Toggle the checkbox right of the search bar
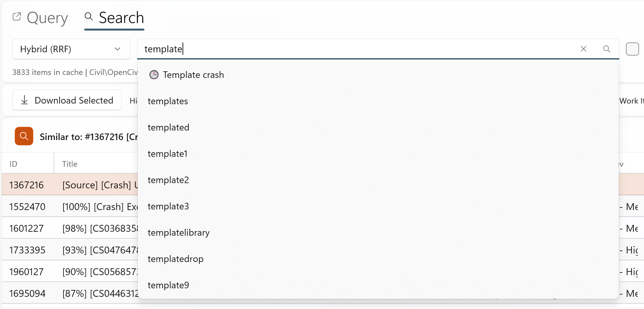This screenshot has height=309, width=644. pyautogui.click(x=632, y=49)
